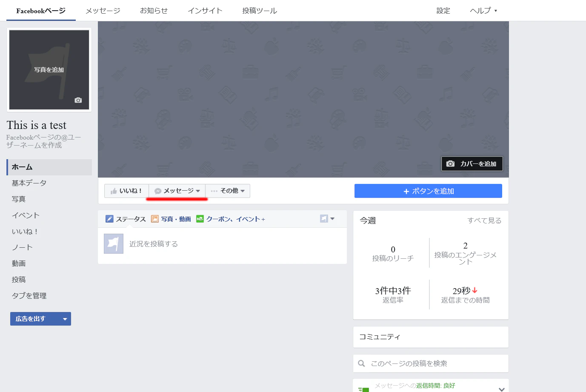
Task: Open イベント in the sidebar
Action: click(26, 215)
